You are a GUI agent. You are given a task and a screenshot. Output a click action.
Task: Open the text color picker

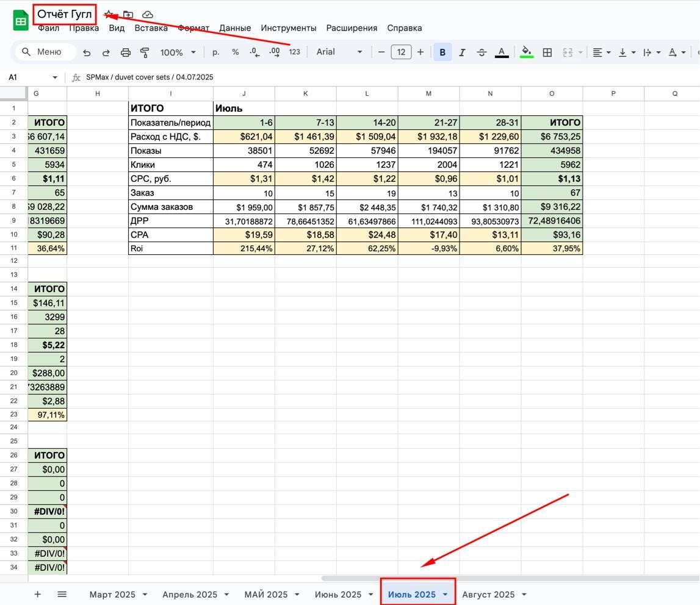click(x=502, y=52)
